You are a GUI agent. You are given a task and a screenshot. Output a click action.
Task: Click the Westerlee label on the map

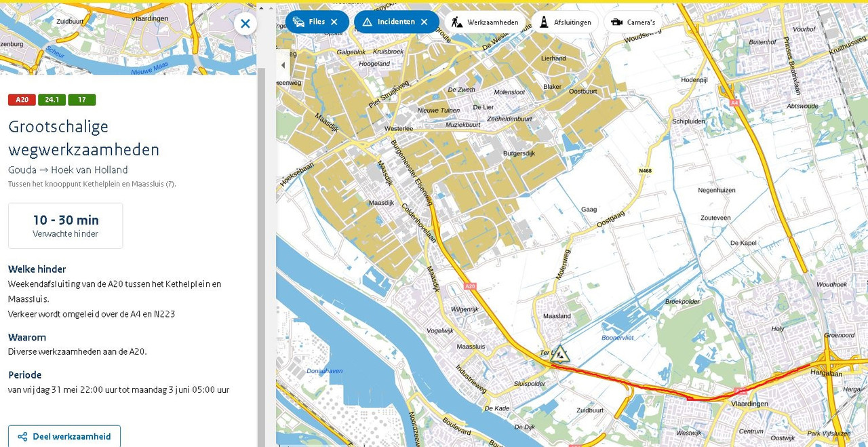[399, 128]
